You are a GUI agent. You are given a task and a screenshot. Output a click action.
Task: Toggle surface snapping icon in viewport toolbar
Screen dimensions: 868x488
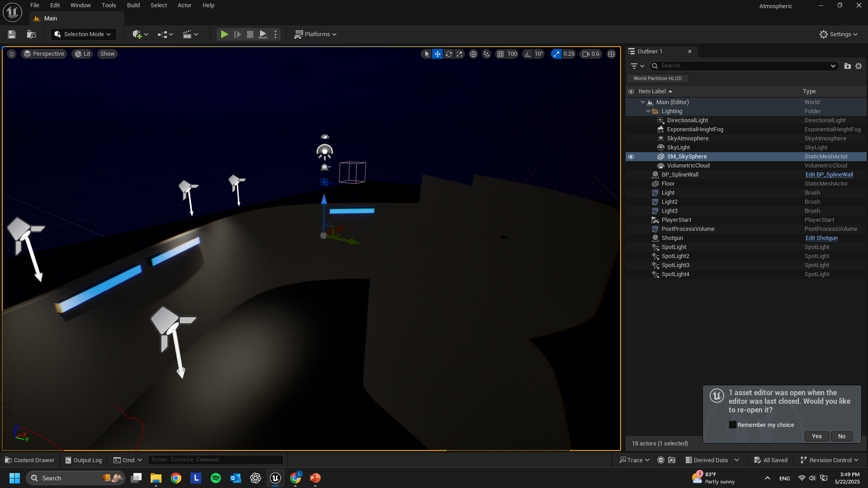486,54
